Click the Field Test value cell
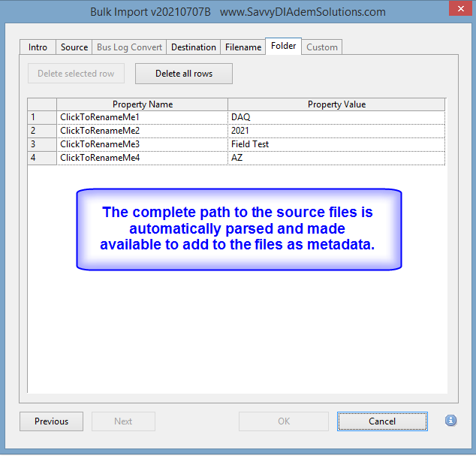 point(336,144)
